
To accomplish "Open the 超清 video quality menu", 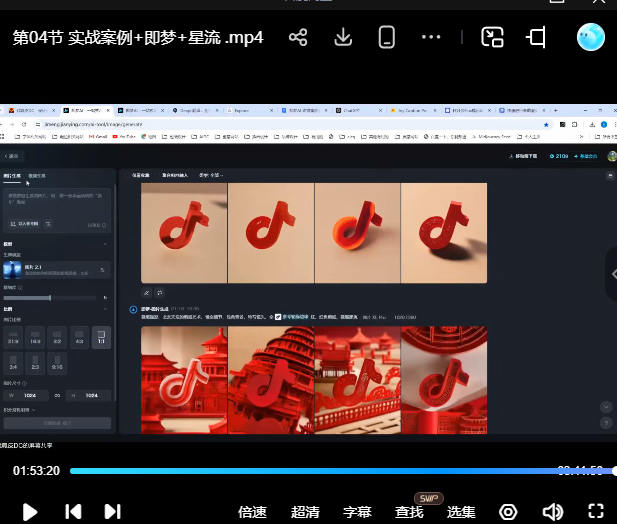I will 305,511.
